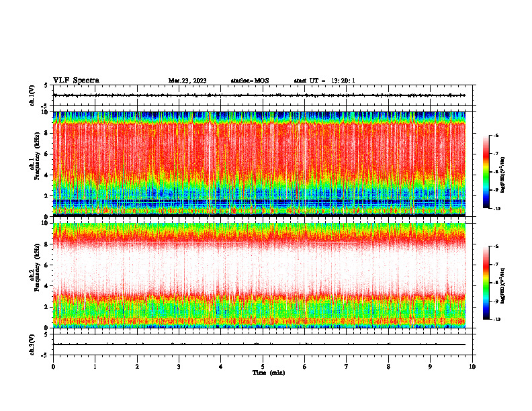This screenshot has height=411, width=532.
Task: Click time axis tick label "6"
Action: point(305,367)
